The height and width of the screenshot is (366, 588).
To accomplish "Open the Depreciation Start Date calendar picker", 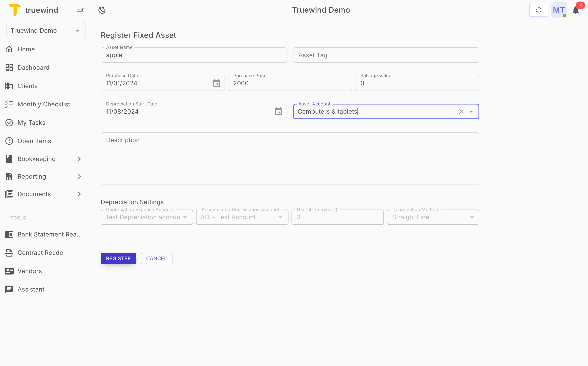I will click(279, 111).
